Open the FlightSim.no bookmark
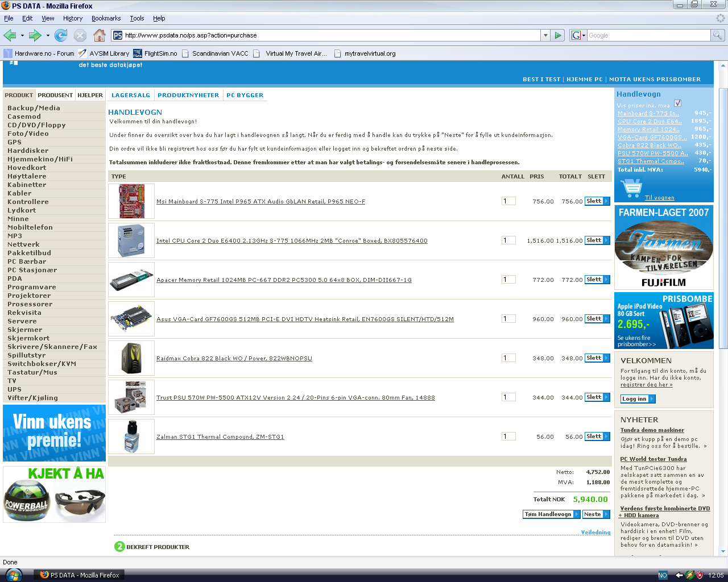The height and width of the screenshot is (582, 728). click(155, 53)
